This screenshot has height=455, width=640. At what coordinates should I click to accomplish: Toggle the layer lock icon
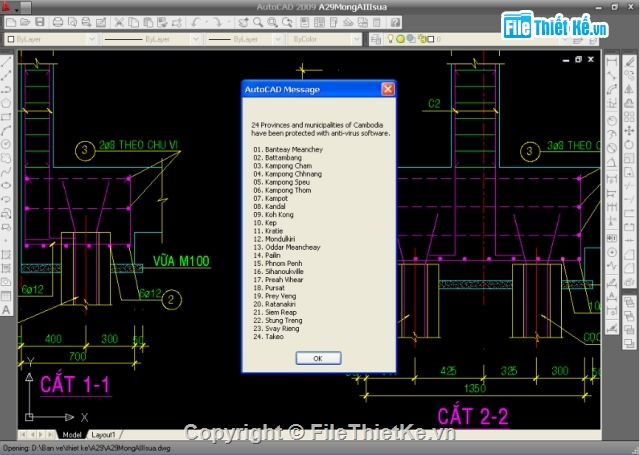tap(422, 39)
